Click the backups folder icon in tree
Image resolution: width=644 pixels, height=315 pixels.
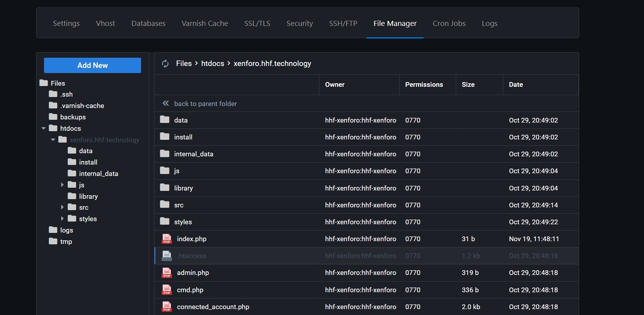(53, 117)
